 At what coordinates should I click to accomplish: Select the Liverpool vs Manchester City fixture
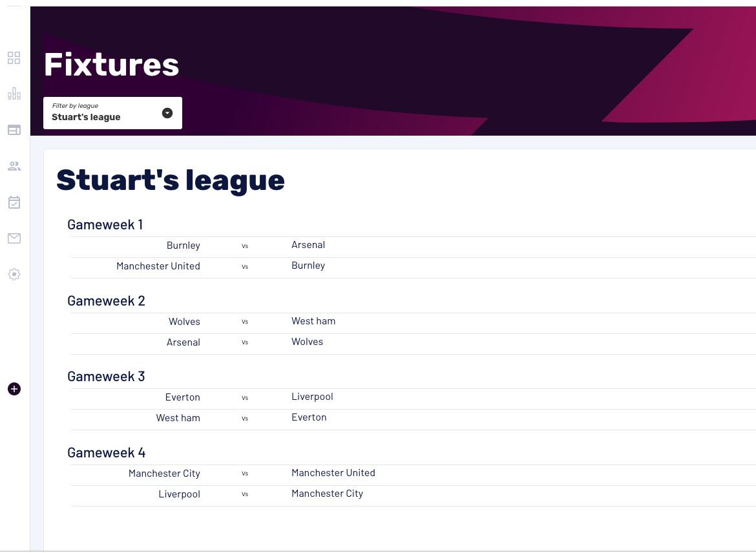(246, 494)
